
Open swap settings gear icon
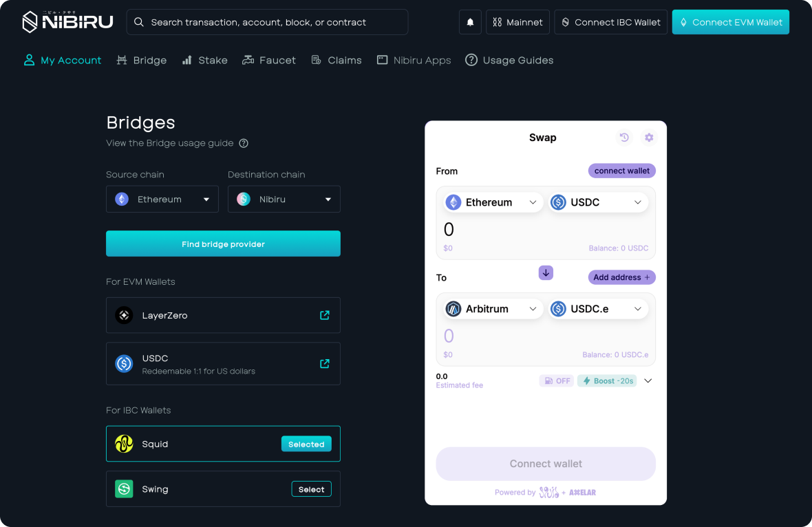point(649,137)
